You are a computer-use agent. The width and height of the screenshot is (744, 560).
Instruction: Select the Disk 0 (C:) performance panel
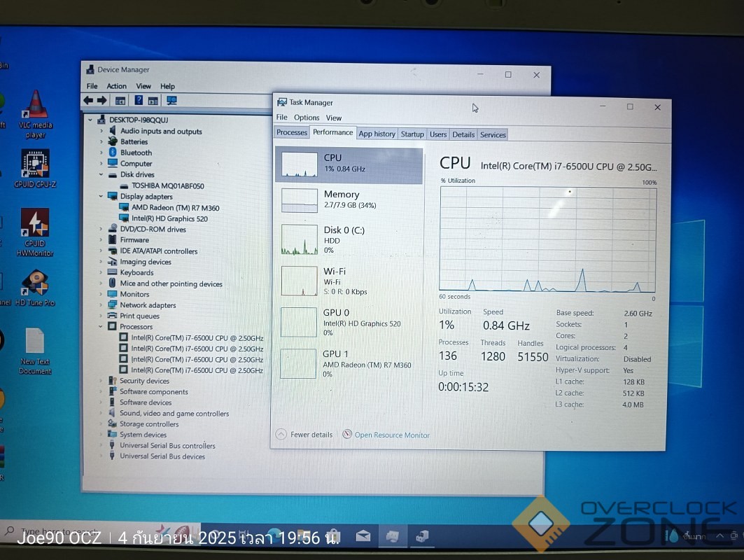coord(349,239)
